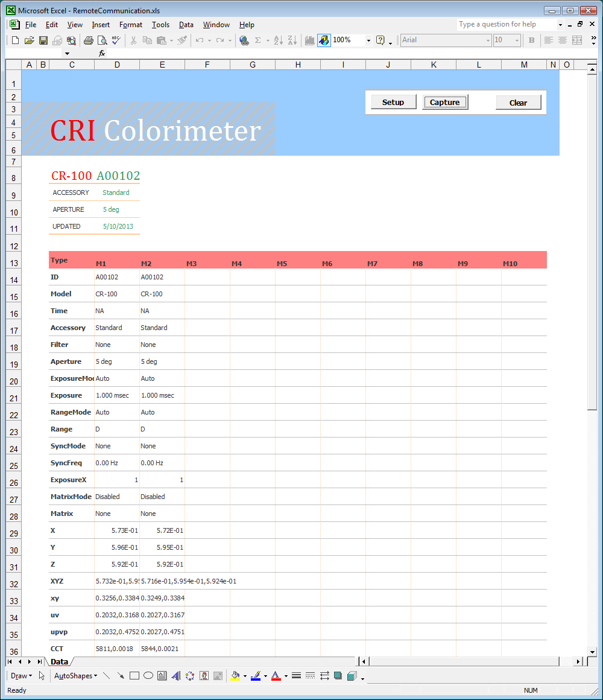Screen dimensions: 603x700
Task: Expand the Draw menu on Drawing toolbar
Action: (x=22, y=676)
